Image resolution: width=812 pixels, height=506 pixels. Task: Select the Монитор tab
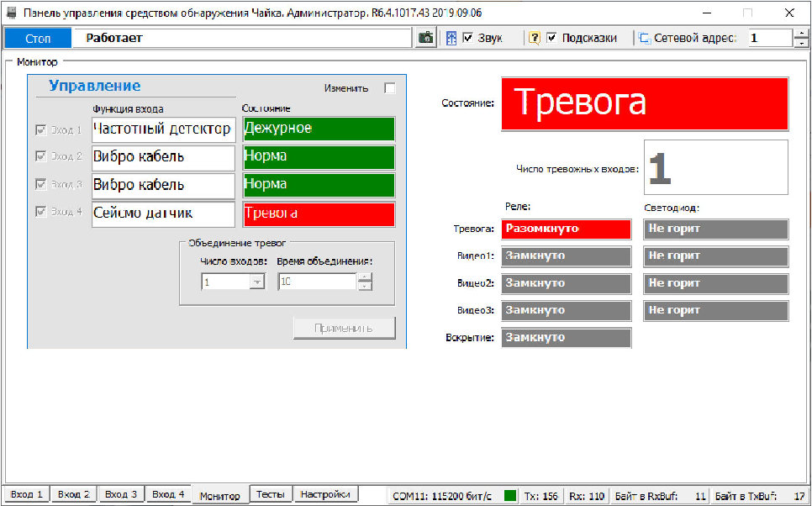(x=220, y=496)
